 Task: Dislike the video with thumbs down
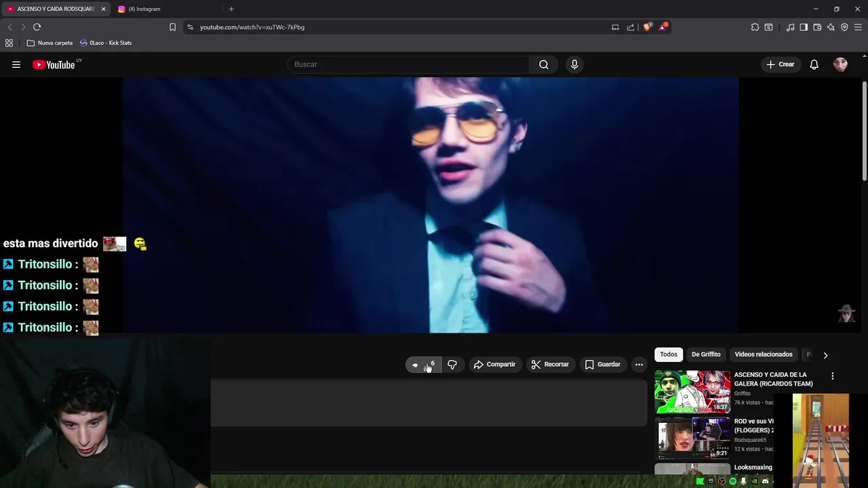(452, 365)
